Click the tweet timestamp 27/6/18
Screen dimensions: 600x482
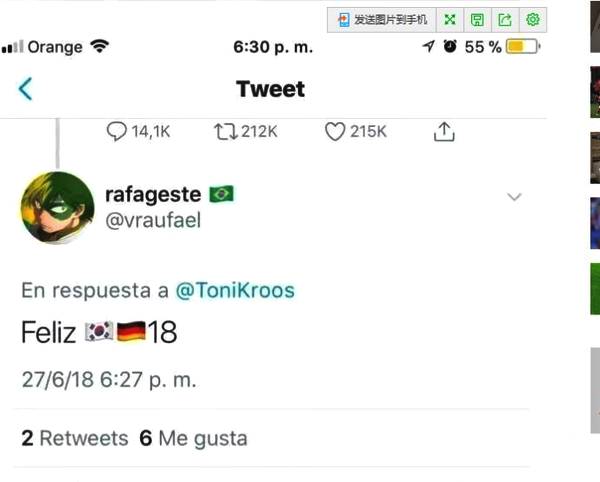coord(109,380)
